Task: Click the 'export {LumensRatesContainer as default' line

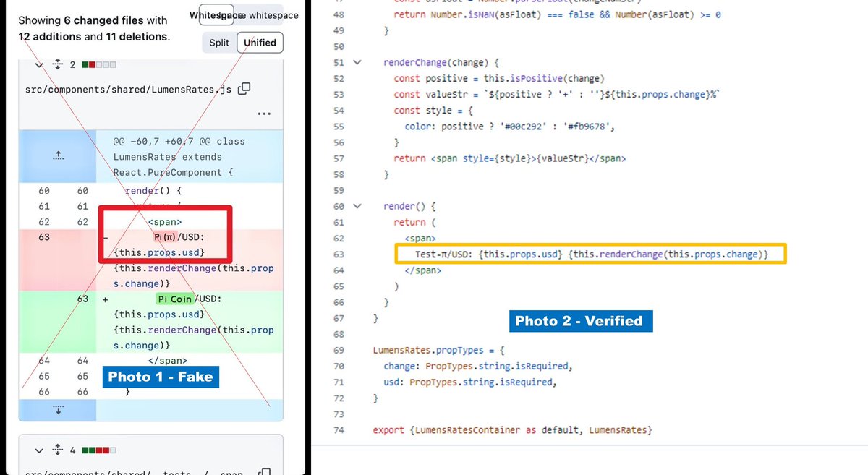Action: pyautogui.click(x=513, y=430)
